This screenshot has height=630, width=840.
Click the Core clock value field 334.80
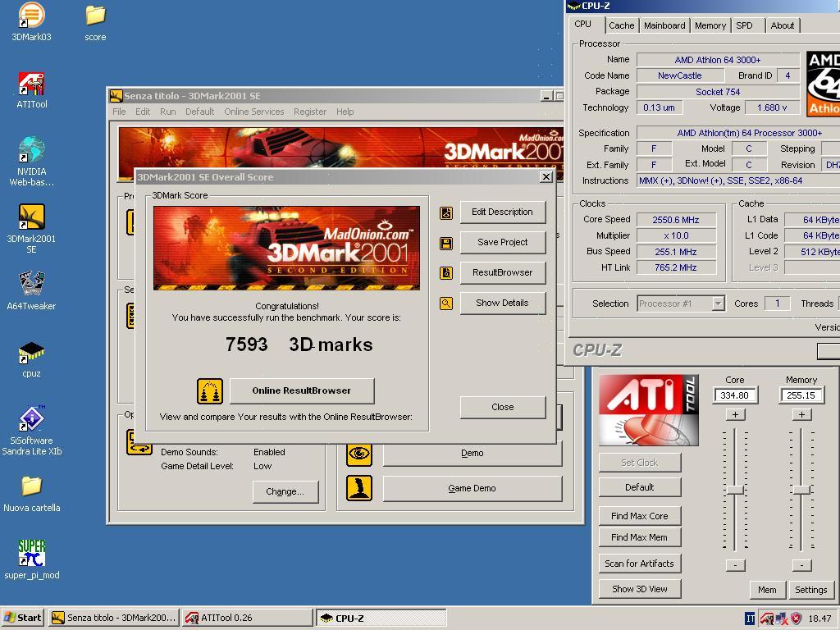pos(735,395)
